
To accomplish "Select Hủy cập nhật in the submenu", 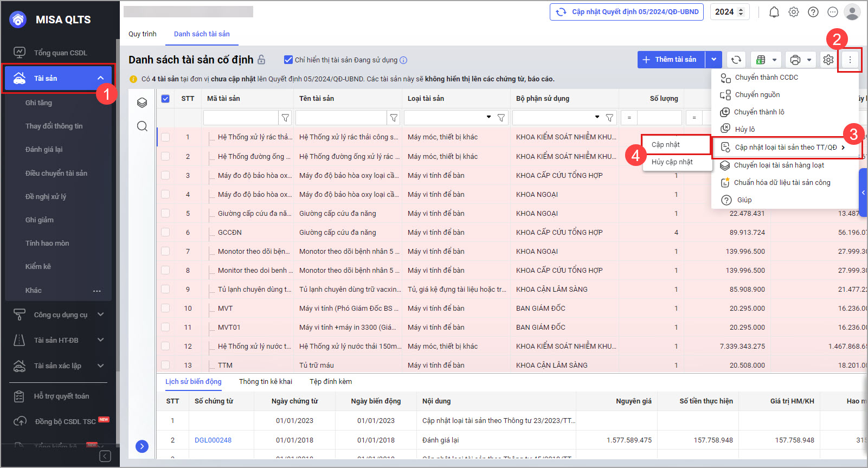I will 677,162.
